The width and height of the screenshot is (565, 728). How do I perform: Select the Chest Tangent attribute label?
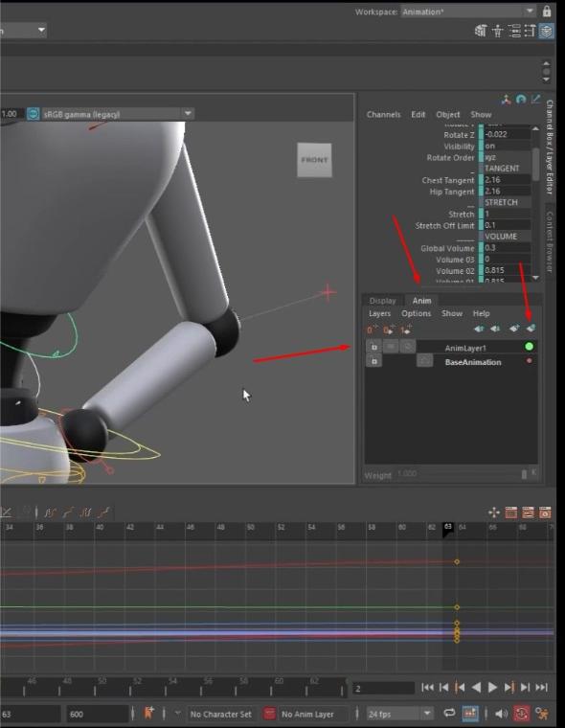[x=447, y=180]
